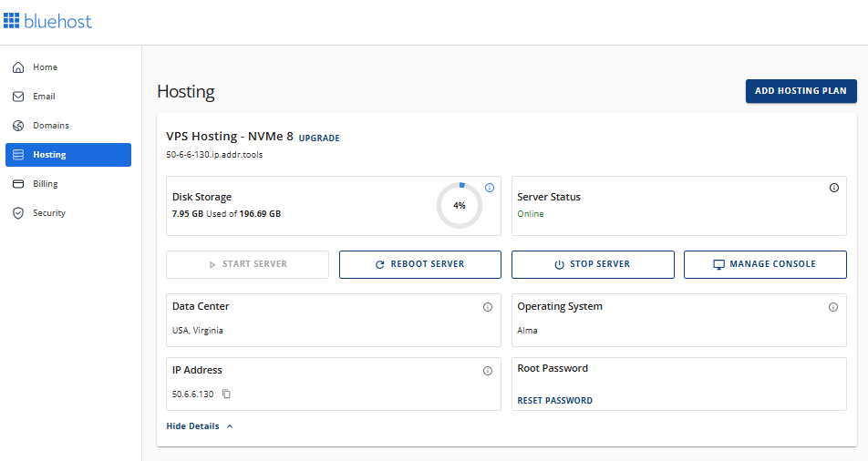Click the Domains globe icon in sidebar
This screenshot has width=868, height=461.
click(x=18, y=126)
